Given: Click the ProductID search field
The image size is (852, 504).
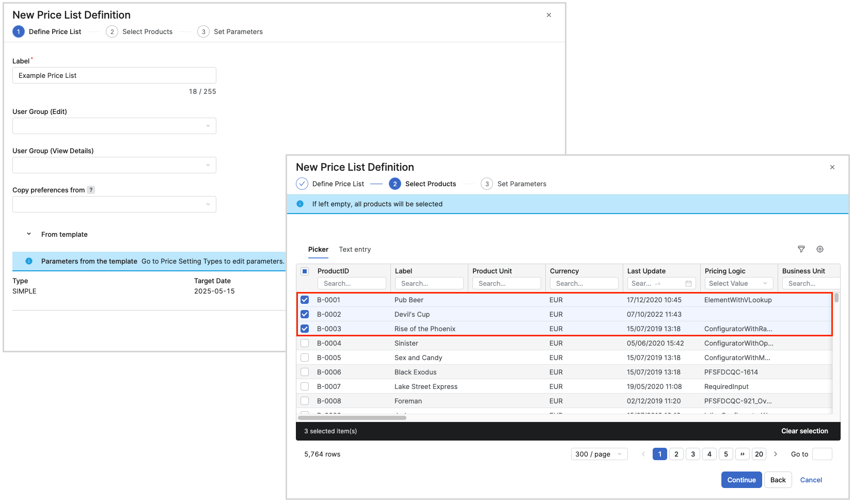Looking at the screenshot, I should (352, 283).
